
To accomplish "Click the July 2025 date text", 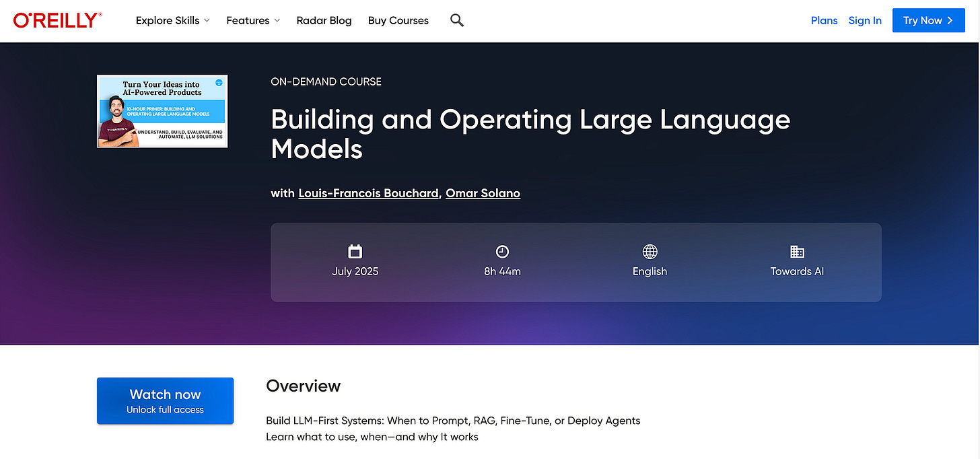I will (x=355, y=271).
